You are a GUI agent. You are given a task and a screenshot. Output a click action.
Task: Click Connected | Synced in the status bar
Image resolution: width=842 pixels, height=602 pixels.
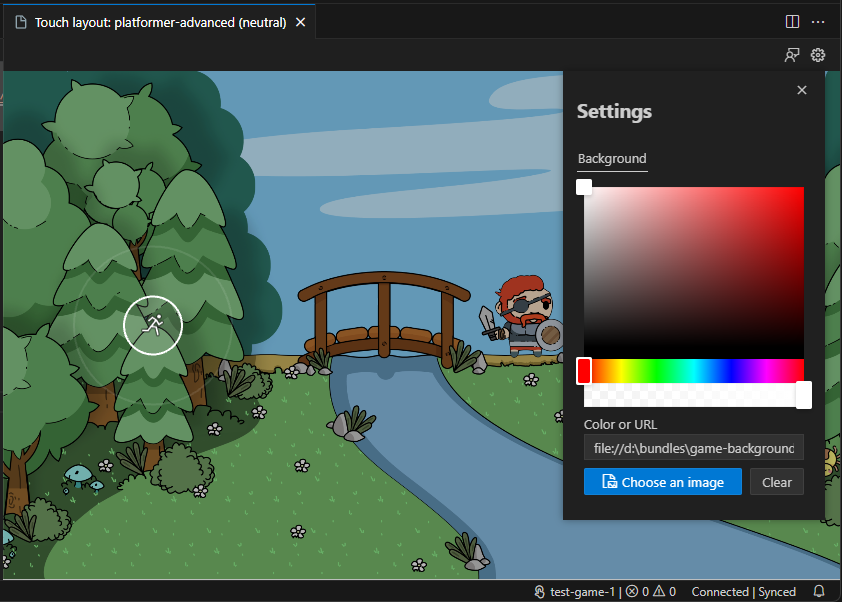point(744,591)
